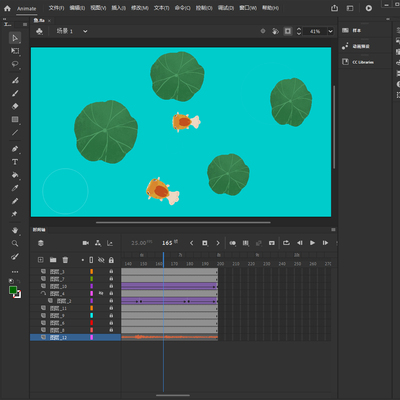
Task: Play the timeline animation
Action: [312, 243]
